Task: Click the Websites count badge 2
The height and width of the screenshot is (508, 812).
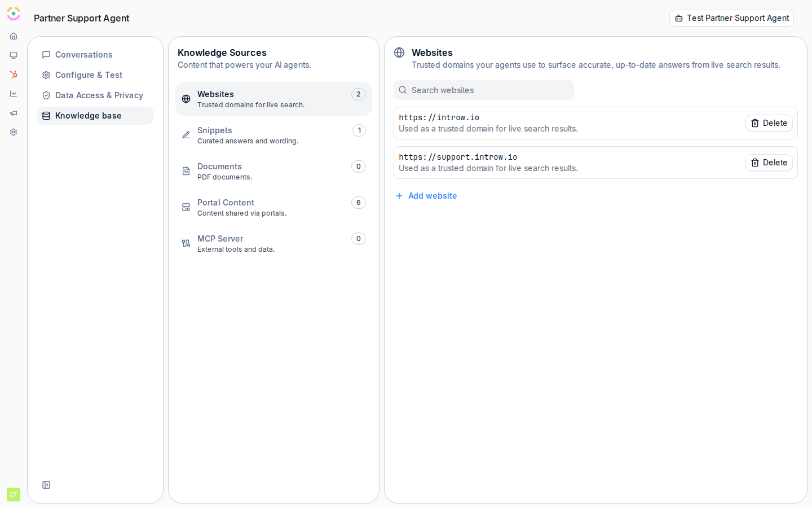Action: [x=359, y=94]
